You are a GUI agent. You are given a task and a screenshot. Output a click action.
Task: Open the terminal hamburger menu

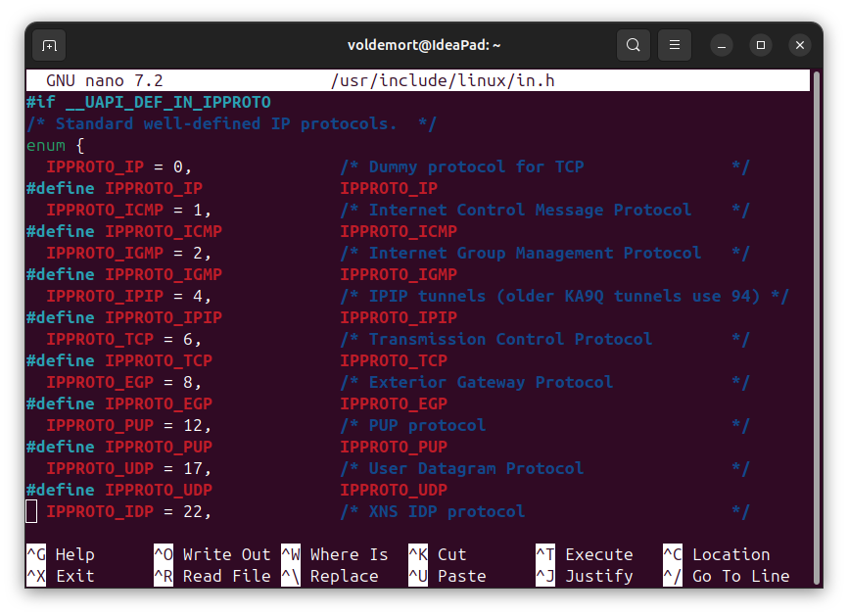[x=675, y=45]
